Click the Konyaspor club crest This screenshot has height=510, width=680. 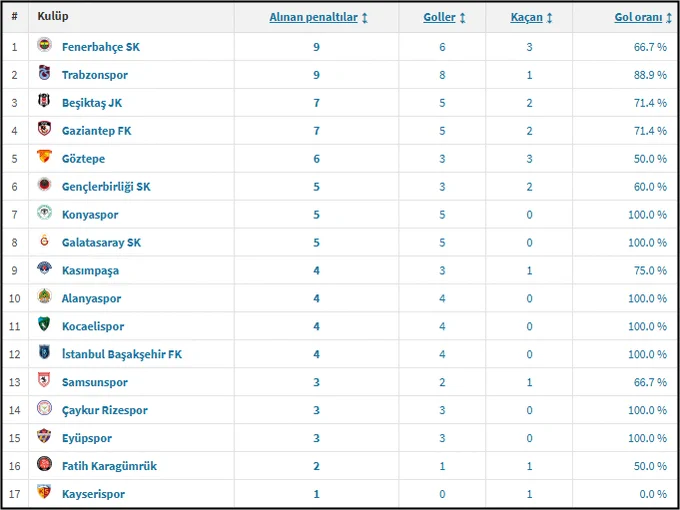point(44,212)
